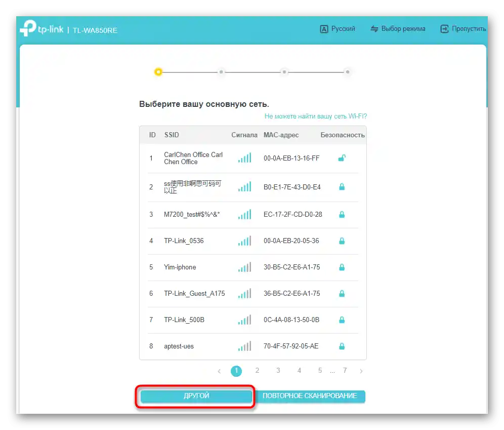The width and height of the screenshot is (504, 430).
Task: Select Yim-iphone network
Action: pos(253,267)
